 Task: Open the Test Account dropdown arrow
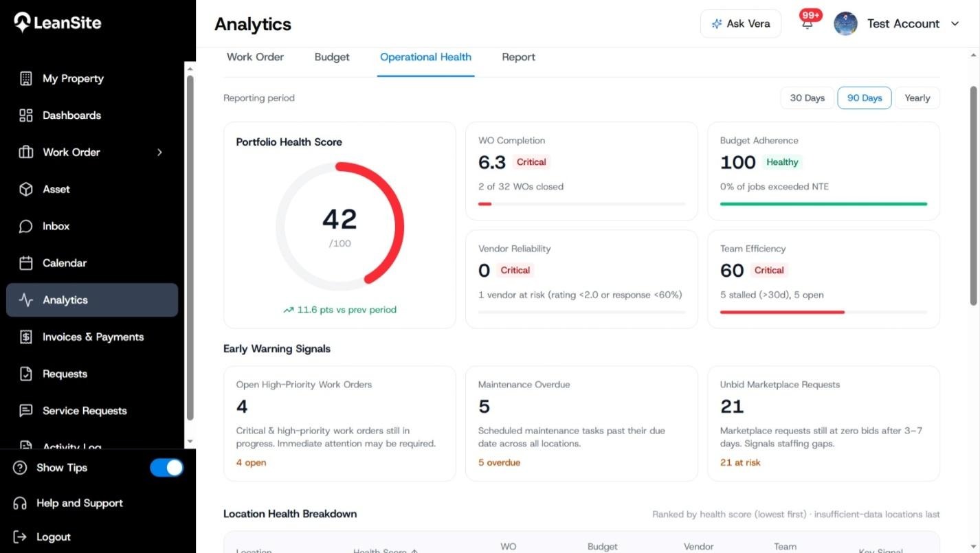click(x=955, y=24)
